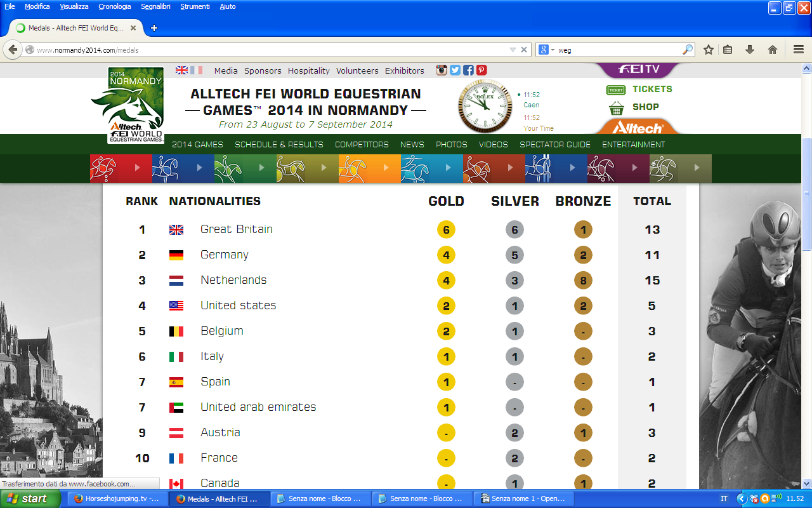Open the maroon discipline pictogram tile
The height and width of the screenshot is (508, 812).
tap(619, 168)
